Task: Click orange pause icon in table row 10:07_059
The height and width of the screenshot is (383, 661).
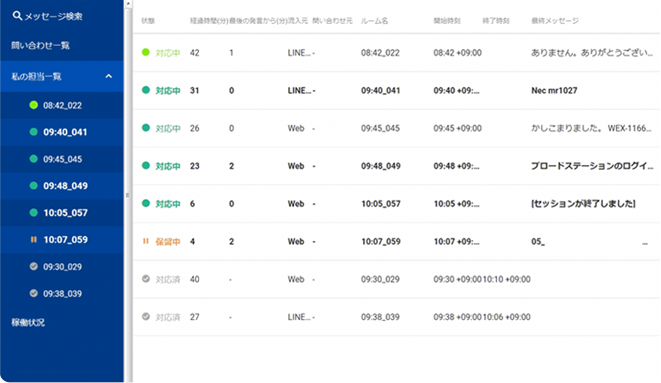Action: coord(145,241)
